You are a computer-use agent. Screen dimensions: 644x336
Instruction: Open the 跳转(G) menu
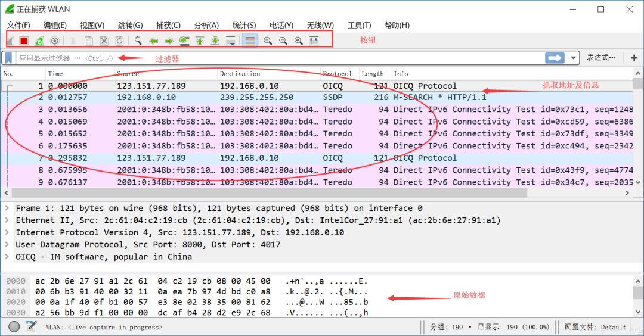(x=130, y=26)
